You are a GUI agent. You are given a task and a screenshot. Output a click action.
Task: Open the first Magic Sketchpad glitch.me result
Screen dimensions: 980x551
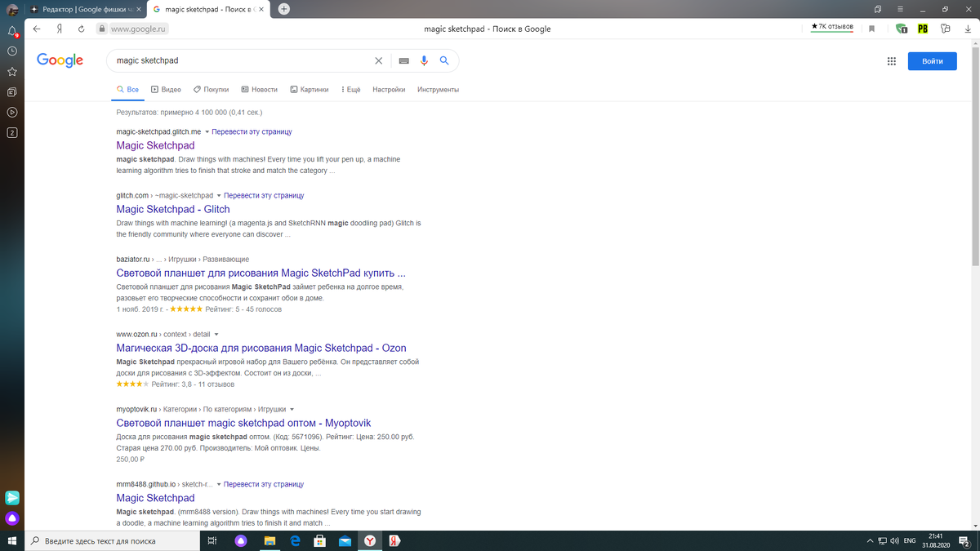point(155,145)
